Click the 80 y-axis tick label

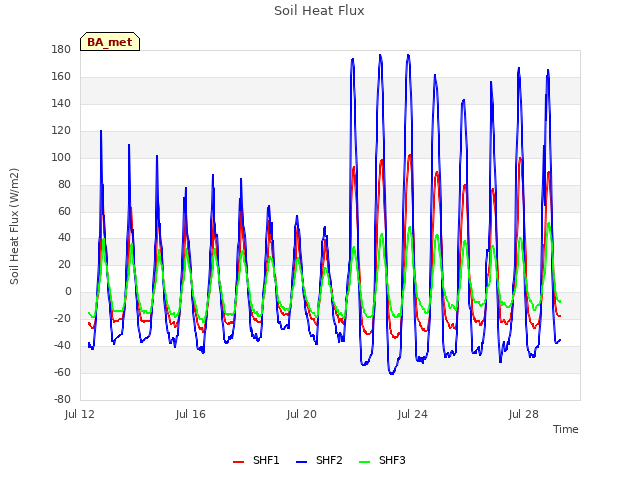point(64,184)
